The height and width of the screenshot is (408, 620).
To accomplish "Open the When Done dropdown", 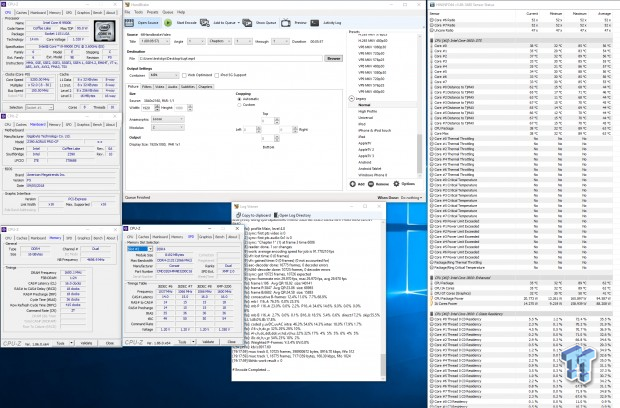I will [411, 197].
